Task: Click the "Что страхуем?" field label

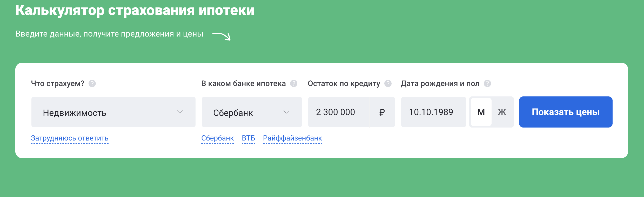Action: [x=58, y=83]
